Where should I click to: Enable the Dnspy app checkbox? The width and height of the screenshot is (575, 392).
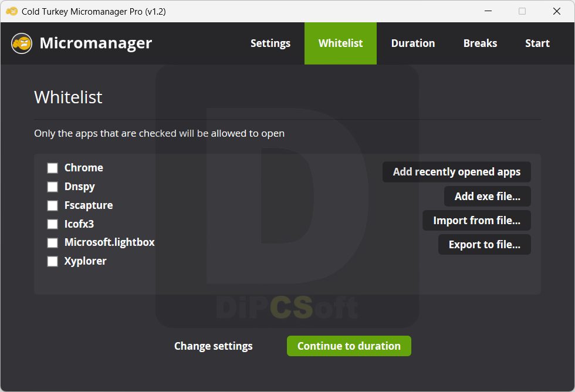click(52, 187)
